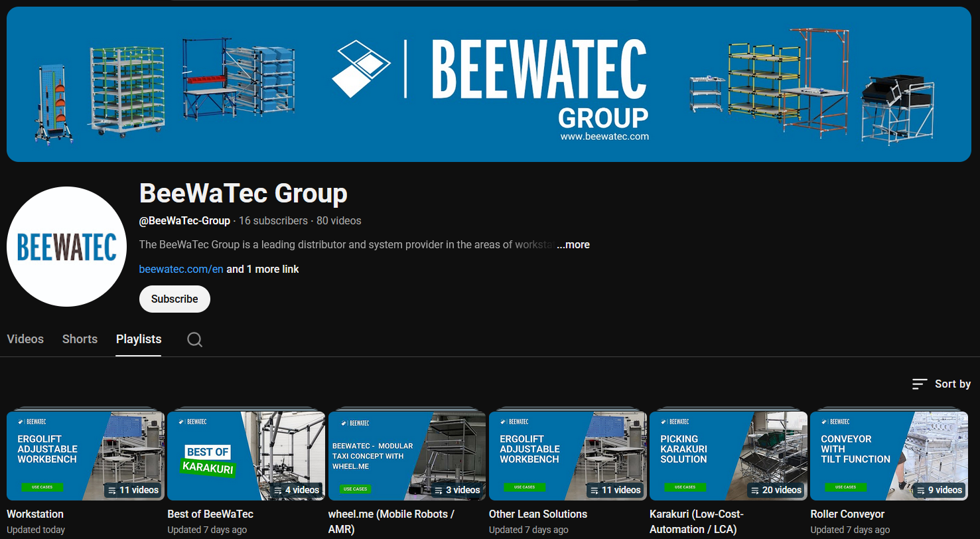Open the Other Lean Solutions playlist title

pos(538,514)
